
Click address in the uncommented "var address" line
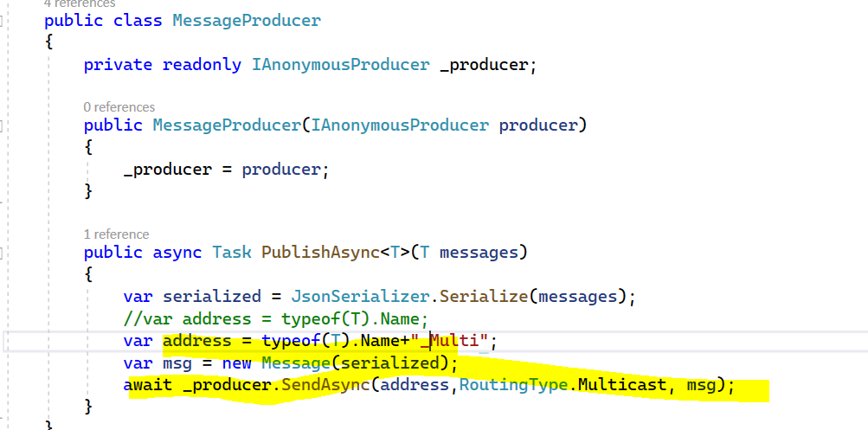(x=197, y=341)
